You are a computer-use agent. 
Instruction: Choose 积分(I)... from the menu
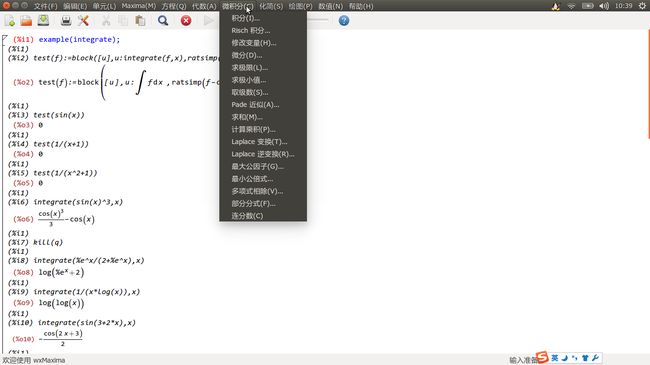pyautogui.click(x=263, y=18)
